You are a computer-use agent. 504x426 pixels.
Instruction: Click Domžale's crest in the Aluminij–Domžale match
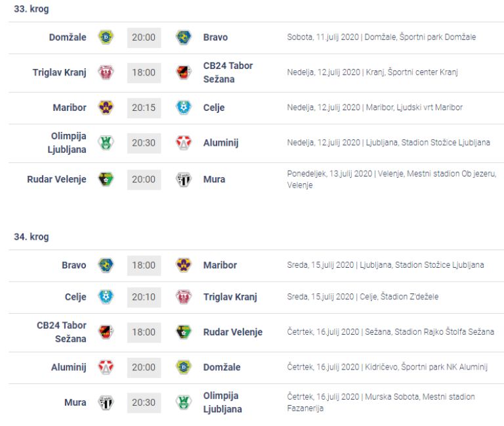click(x=183, y=368)
